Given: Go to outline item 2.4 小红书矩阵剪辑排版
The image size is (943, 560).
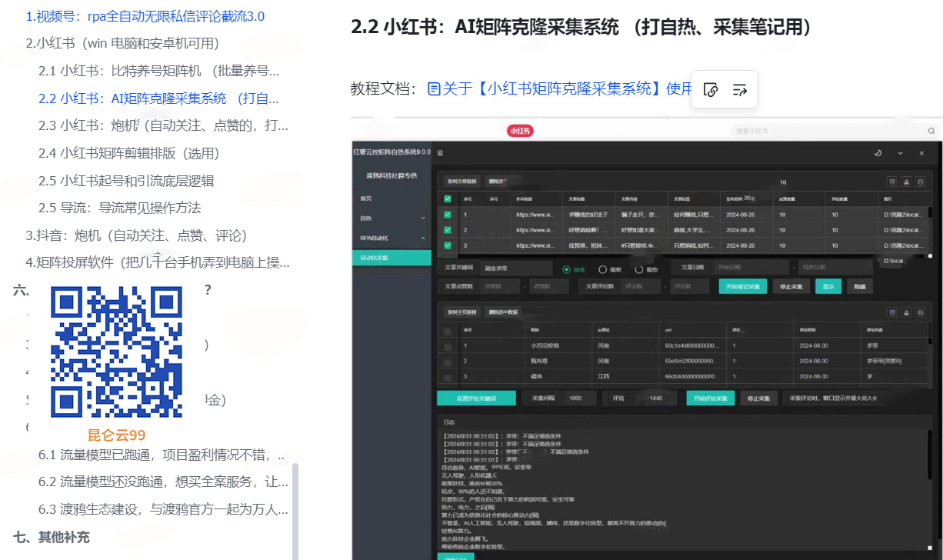Looking at the screenshot, I should (x=129, y=153).
